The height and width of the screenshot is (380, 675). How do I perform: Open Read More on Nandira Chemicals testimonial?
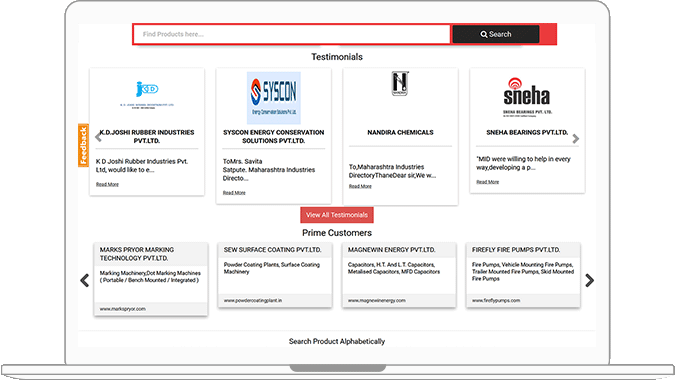click(360, 186)
